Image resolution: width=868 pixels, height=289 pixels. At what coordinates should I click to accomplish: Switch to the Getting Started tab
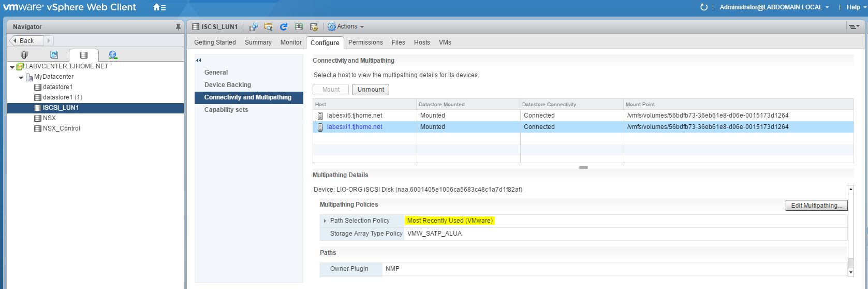pos(215,42)
